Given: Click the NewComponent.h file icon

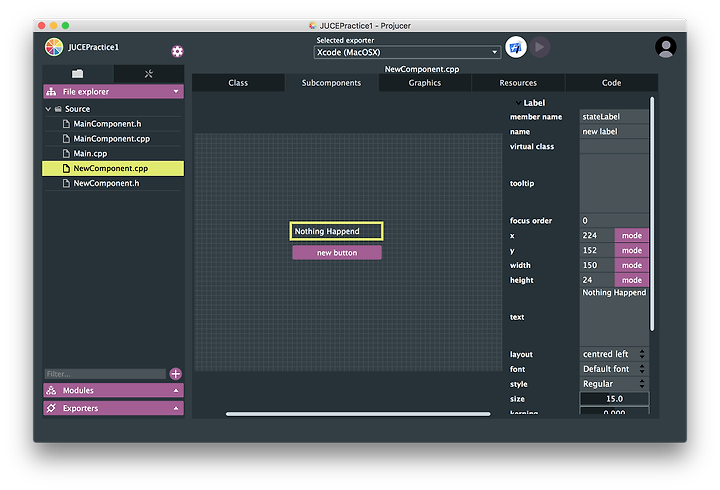Looking at the screenshot, I should pos(66,183).
